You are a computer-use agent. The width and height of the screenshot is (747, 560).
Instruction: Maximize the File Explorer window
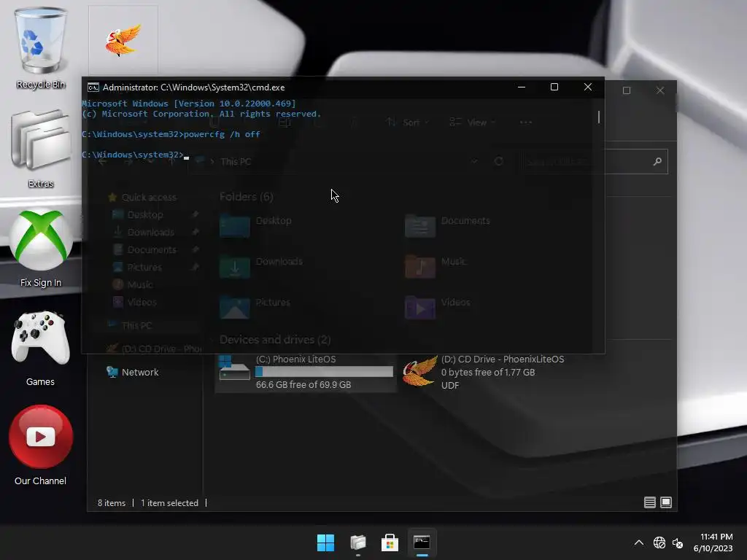coord(627,90)
